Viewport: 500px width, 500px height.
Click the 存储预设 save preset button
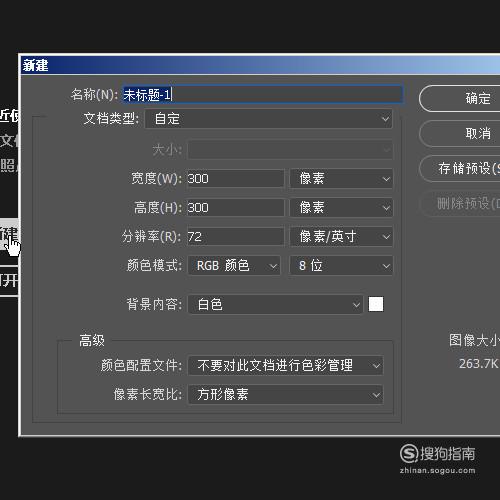click(x=460, y=168)
